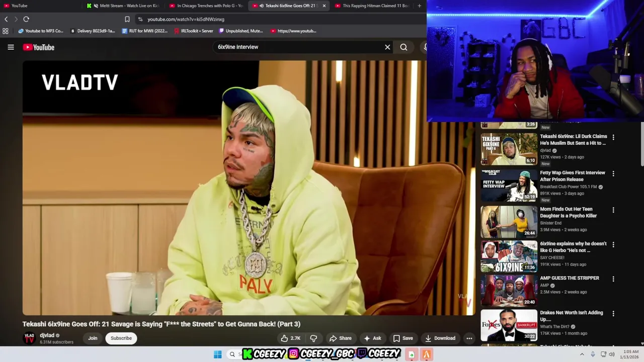This screenshot has width=644, height=362.
Task: Open IRLToolkit • Server bookmark
Action: point(194,31)
